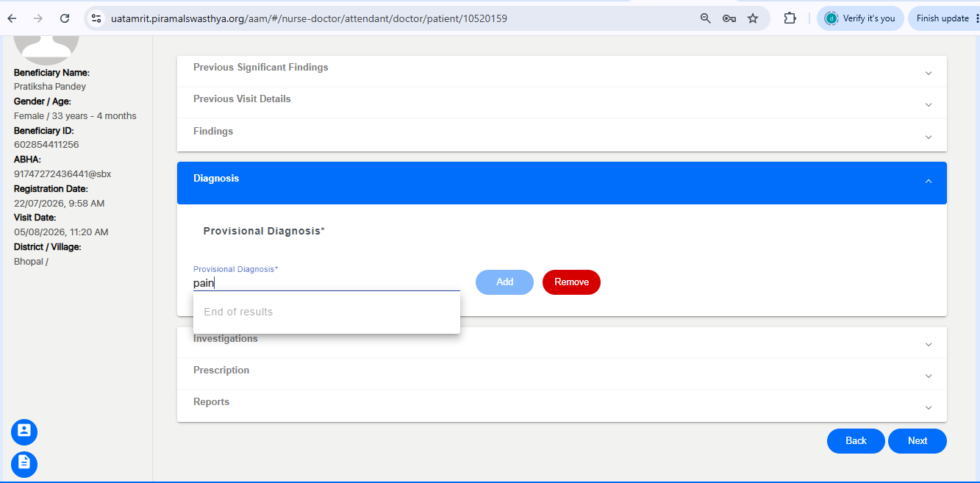This screenshot has height=483, width=980.
Task: Select the ABHA address 91747272436441@sbx
Action: 62,174
